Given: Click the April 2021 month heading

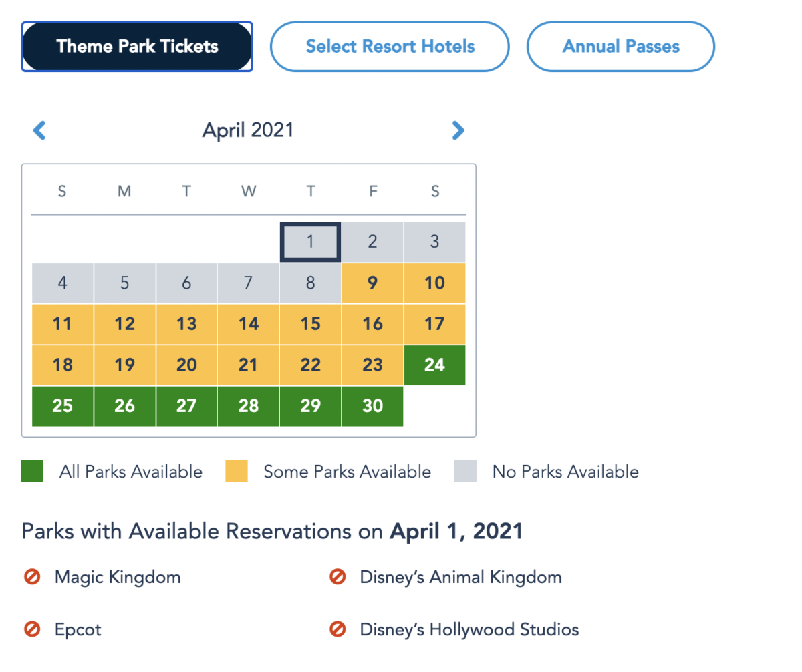Looking at the screenshot, I should (x=248, y=130).
